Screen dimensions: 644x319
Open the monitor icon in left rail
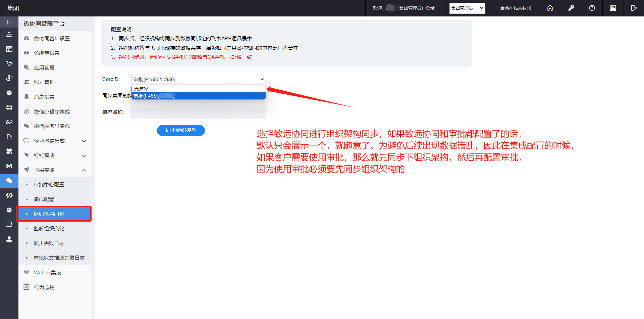coord(9,224)
